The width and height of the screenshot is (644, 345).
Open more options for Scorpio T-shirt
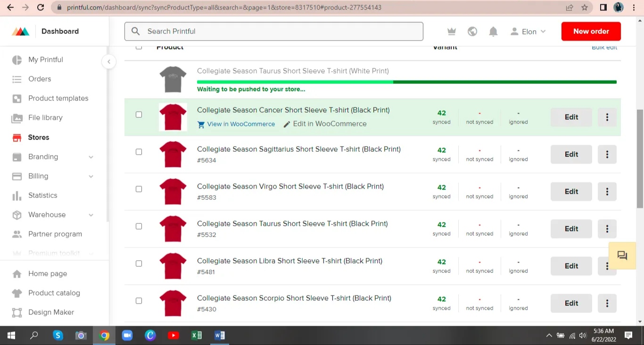point(607,304)
